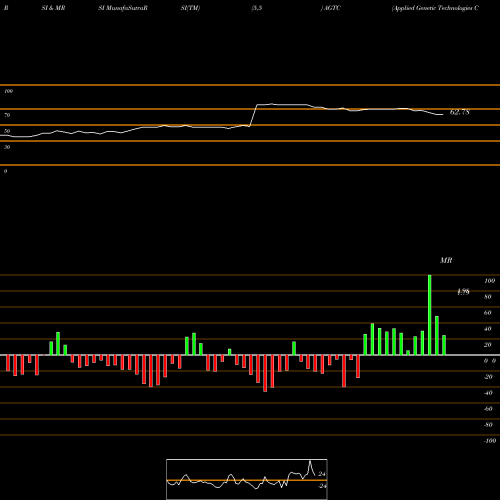Viewport: 500px width, 500px height.
Task: Click the MR value reading near 1.96
Action: (x=463, y=292)
